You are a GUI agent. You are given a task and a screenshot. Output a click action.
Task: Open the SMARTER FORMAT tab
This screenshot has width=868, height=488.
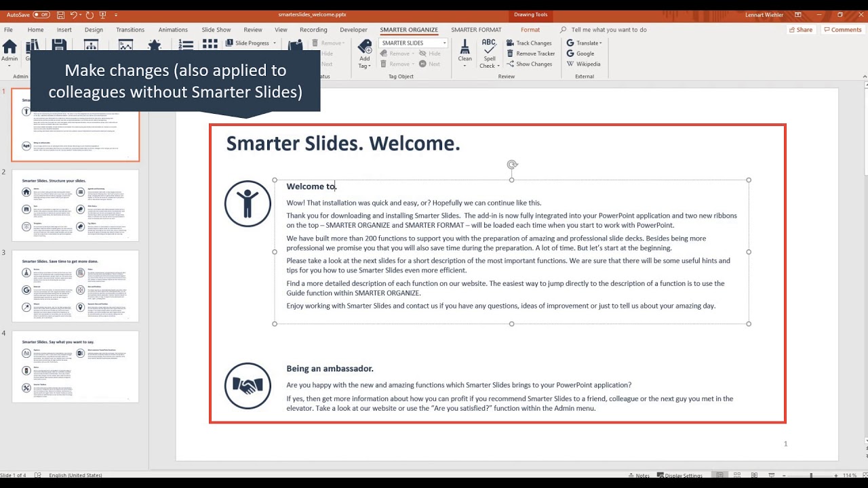pos(476,30)
